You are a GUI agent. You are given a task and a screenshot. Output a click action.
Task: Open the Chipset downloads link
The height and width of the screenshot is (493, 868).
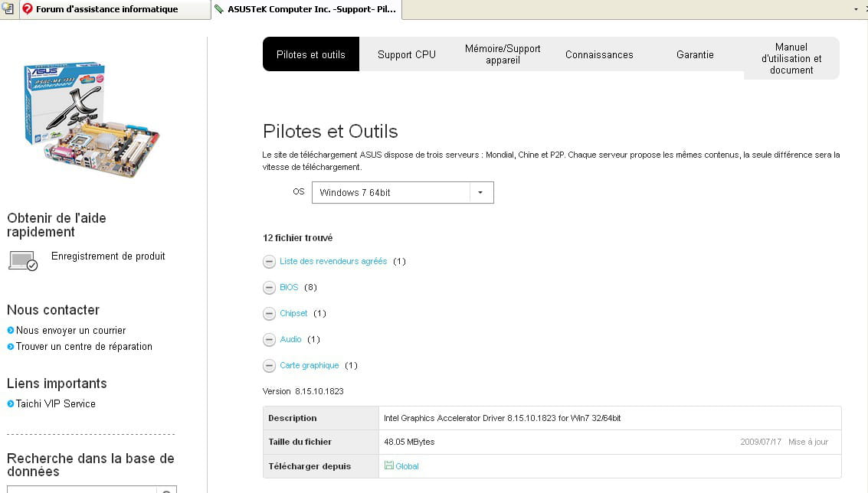tap(293, 313)
